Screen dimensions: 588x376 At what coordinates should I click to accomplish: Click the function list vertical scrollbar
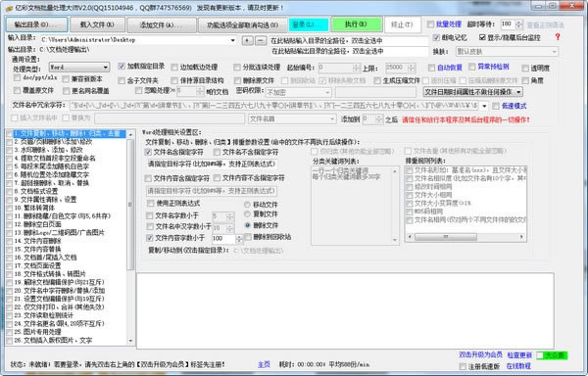coord(130,237)
